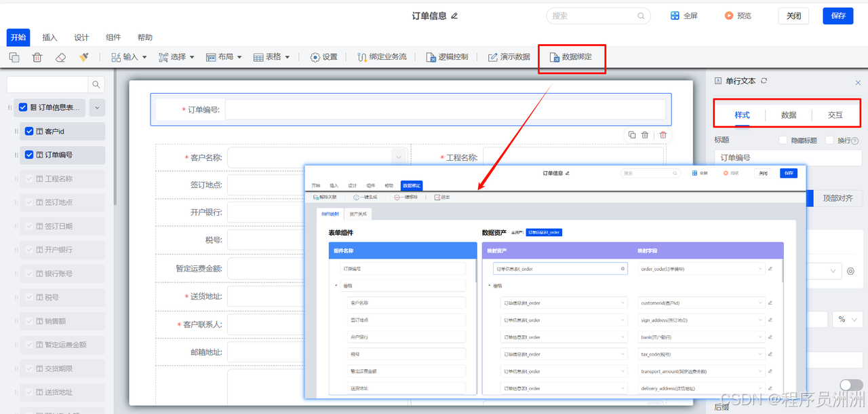Open the 数据 tab in right panel
868x414 pixels.
click(789, 115)
